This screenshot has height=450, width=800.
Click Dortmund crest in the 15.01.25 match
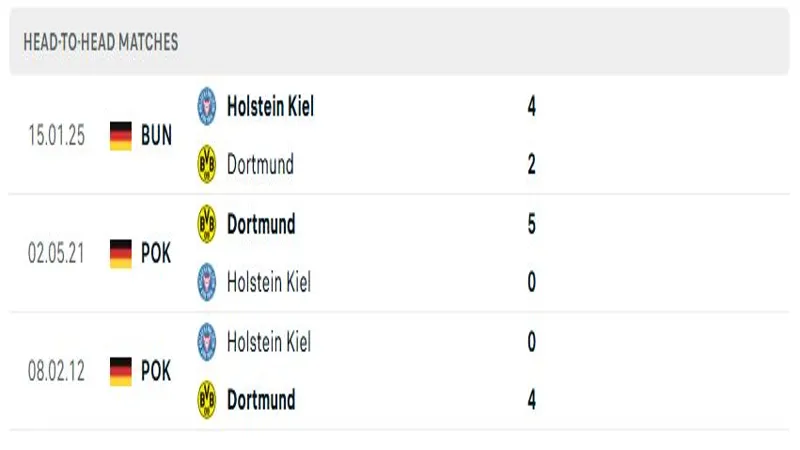click(x=207, y=164)
